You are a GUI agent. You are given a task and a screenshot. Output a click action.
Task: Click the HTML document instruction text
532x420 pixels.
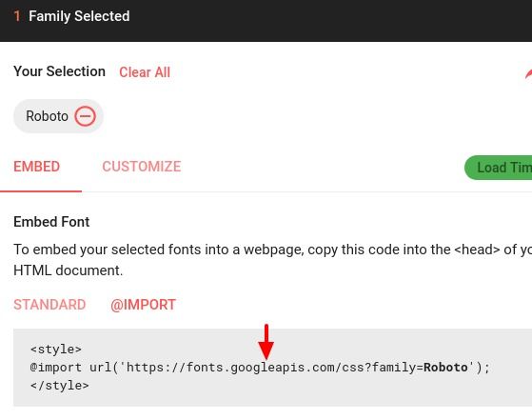69,270
